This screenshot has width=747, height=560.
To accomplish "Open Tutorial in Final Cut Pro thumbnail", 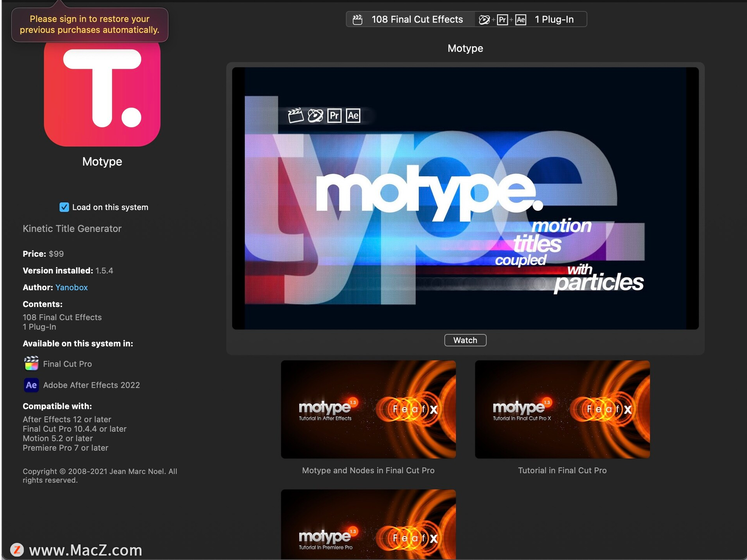I will click(x=562, y=409).
